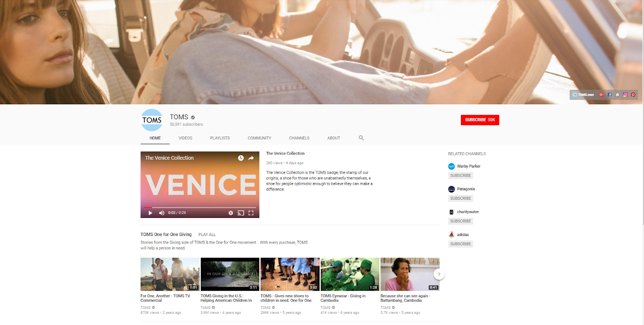Click the Venice video description paragraph

pos(319,181)
